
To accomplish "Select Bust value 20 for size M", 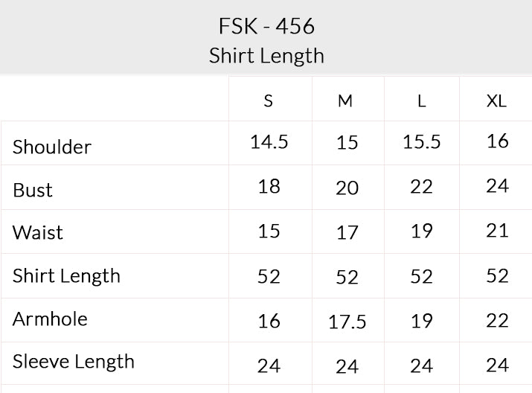I will (347, 188).
